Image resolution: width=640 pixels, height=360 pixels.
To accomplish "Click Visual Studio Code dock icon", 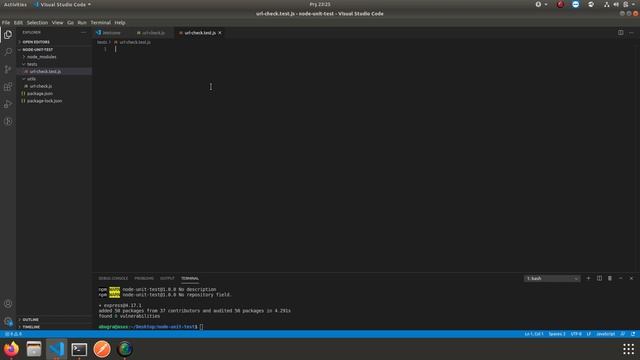I will coord(56,349).
